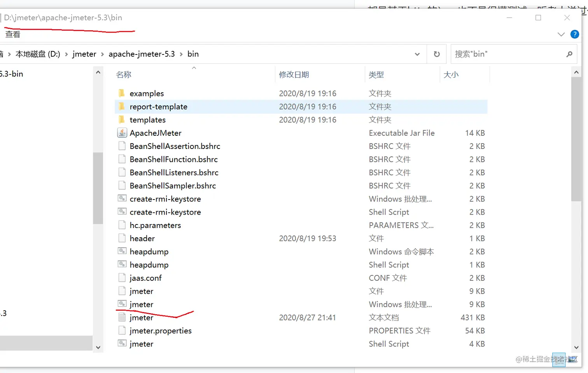Sort files by 大小 column
Viewport: 588px width, 373px height.
(x=451, y=75)
